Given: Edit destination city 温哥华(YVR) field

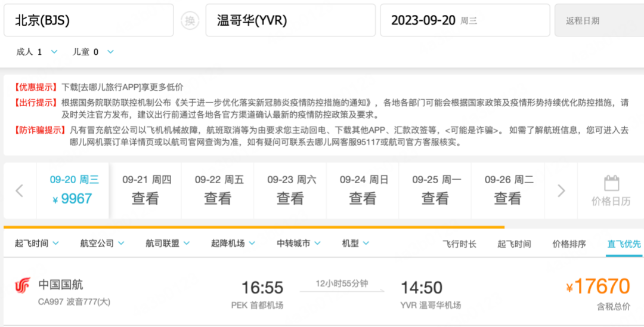Looking at the screenshot, I should coord(290,20).
